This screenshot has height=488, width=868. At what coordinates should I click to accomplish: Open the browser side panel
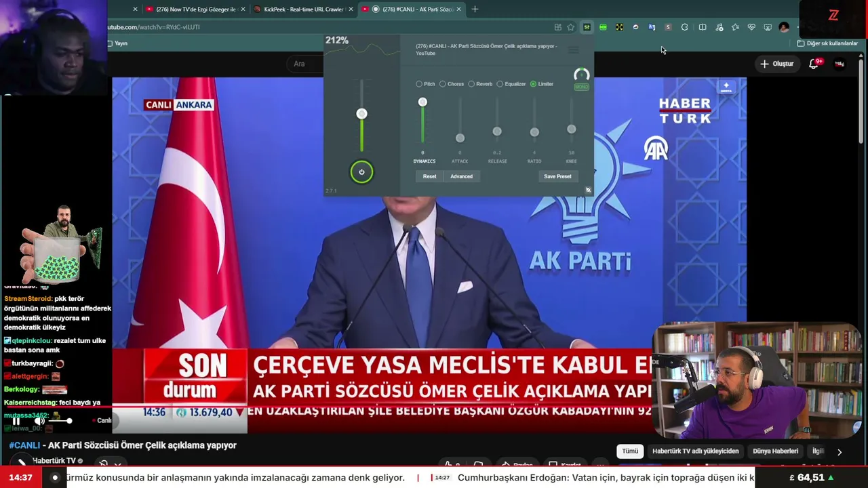[x=703, y=27]
